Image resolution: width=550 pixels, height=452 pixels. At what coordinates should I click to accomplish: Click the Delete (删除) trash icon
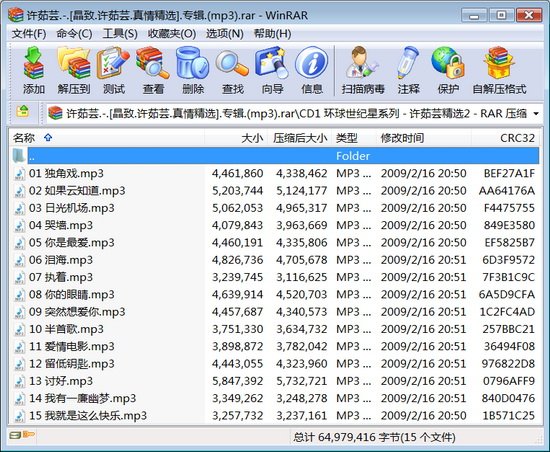(x=193, y=70)
